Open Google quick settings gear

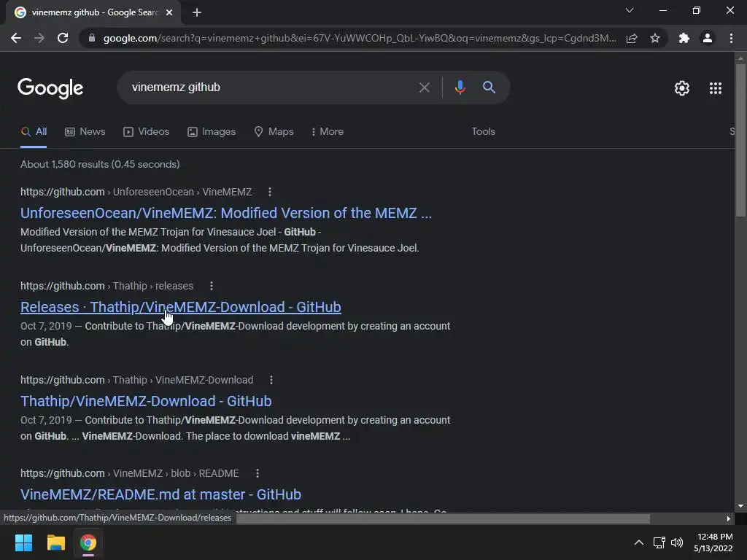(682, 88)
